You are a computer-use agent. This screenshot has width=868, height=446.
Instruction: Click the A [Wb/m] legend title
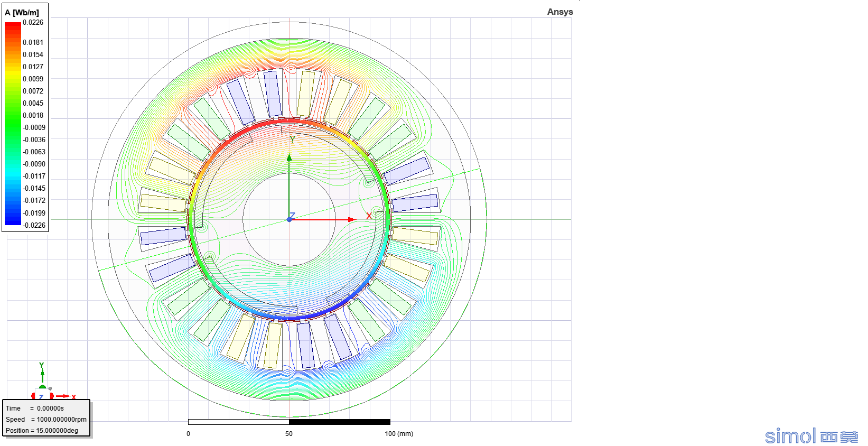[x=22, y=13]
